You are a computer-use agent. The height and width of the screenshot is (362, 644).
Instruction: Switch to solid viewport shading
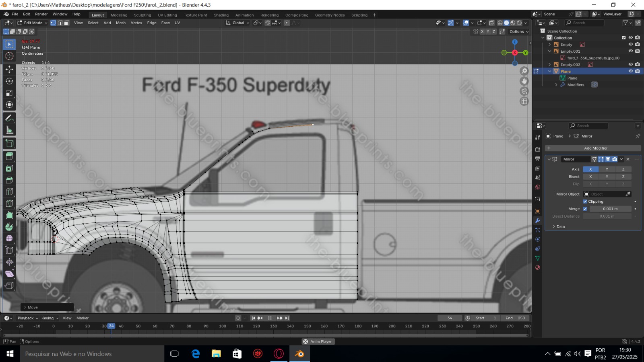pos(506,23)
